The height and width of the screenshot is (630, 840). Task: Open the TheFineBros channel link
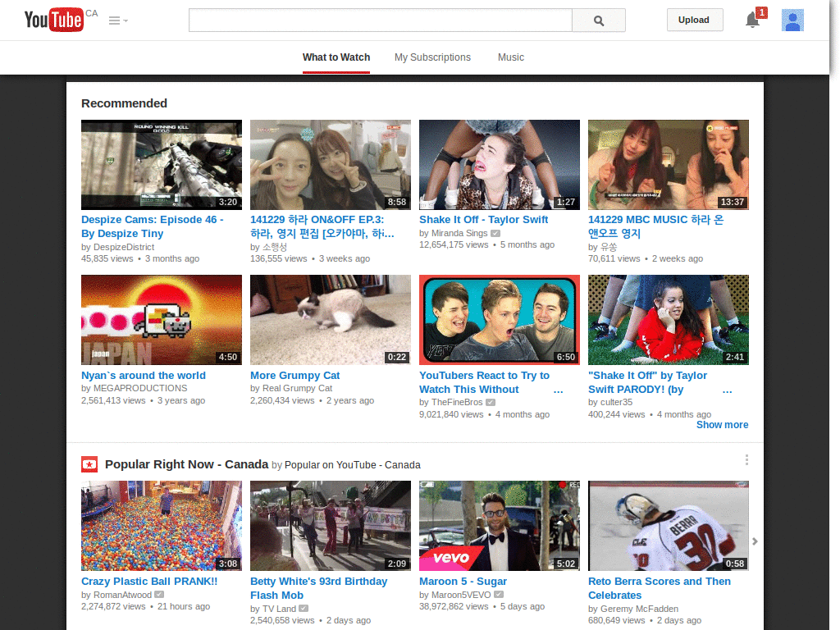pyautogui.click(x=456, y=402)
